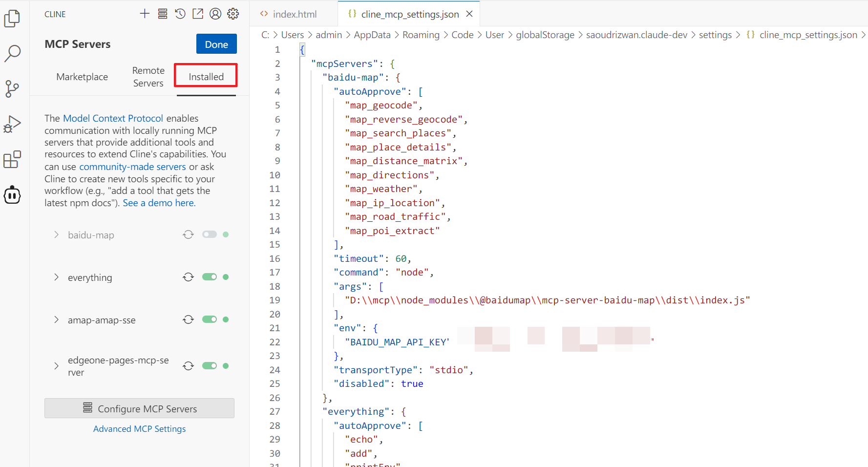Restart the edgeone-pages-mcp-server
868x467 pixels.
pyautogui.click(x=188, y=366)
